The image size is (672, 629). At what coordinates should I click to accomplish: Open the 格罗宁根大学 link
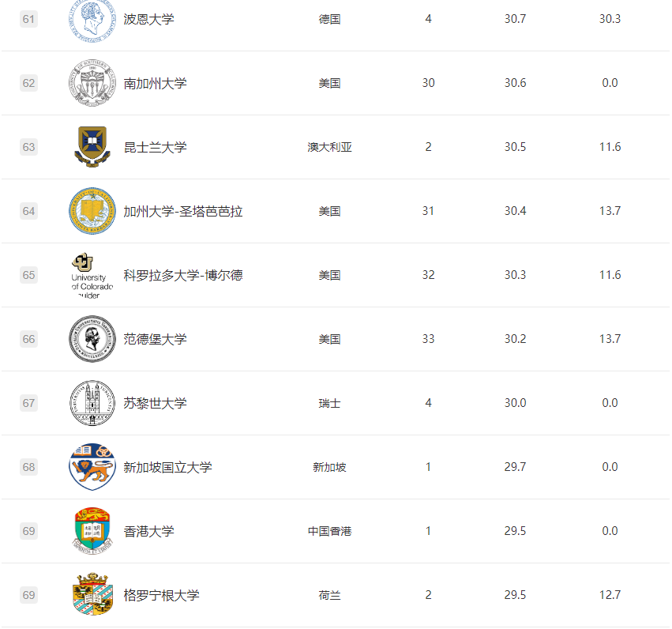click(161, 595)
